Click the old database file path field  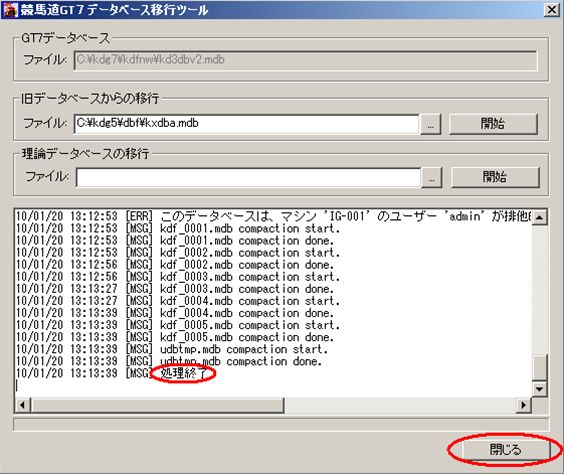pos(246,124)
